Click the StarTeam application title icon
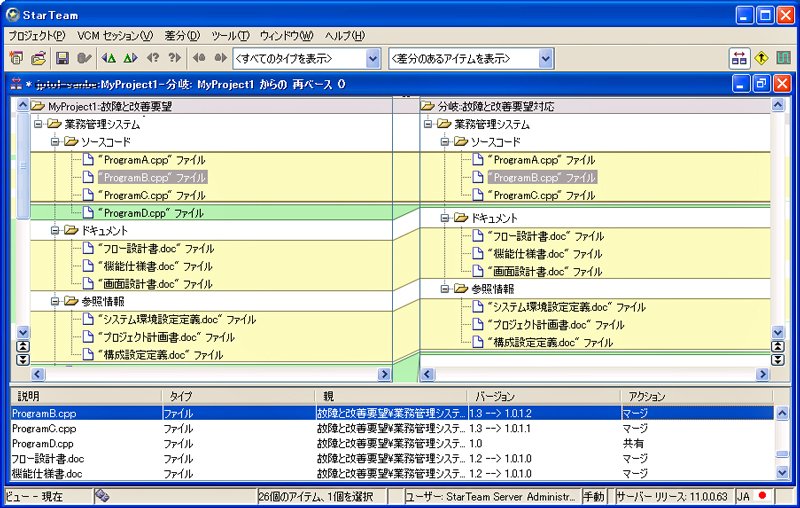 pyautogui.click(x=13, y=15)
